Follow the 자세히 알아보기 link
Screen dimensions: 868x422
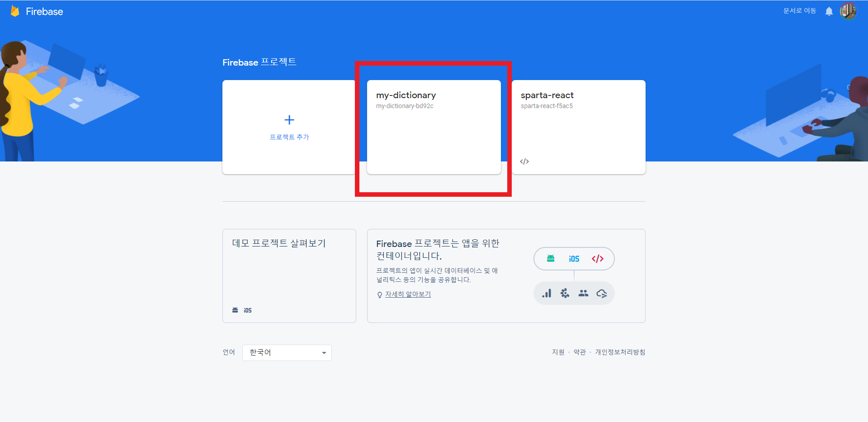pyautogui.click(x=408, y=294)
